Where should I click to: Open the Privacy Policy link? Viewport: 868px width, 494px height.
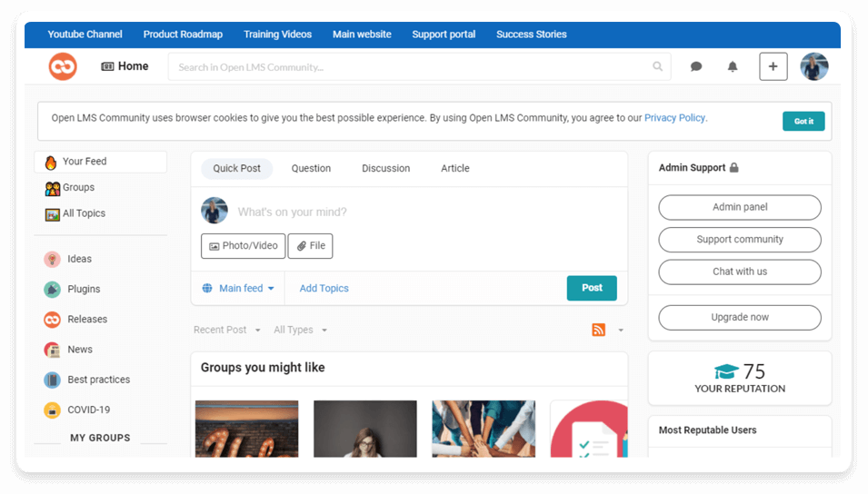point(674,118)
